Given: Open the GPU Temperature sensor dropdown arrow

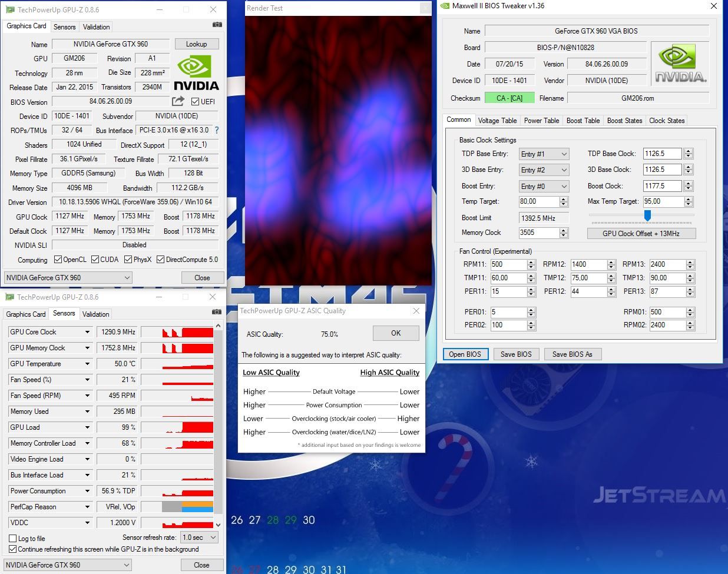Looking at the screenshot, I should click(87, 364).
